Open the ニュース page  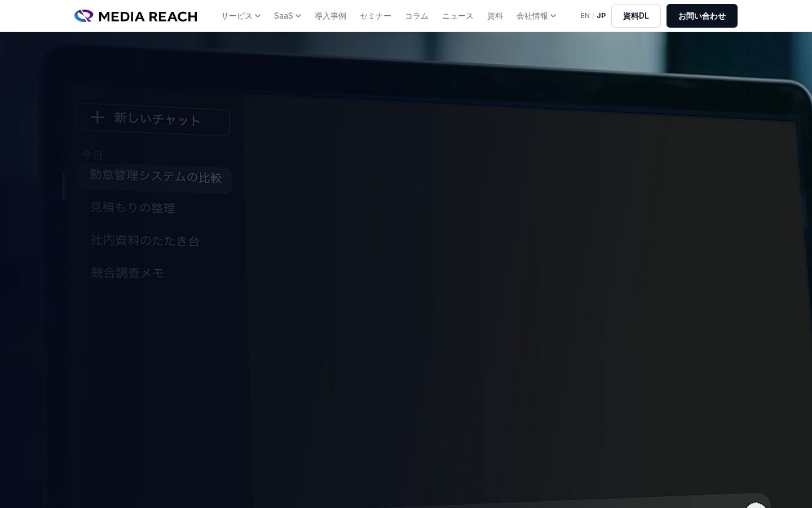click(458, 16)
